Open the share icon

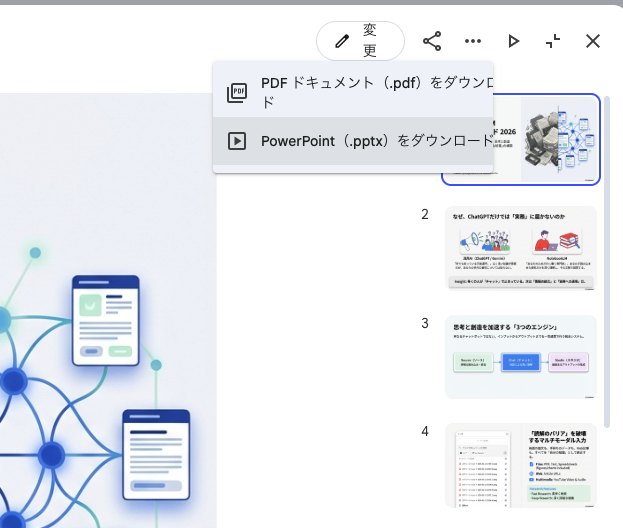pos(432,41)
